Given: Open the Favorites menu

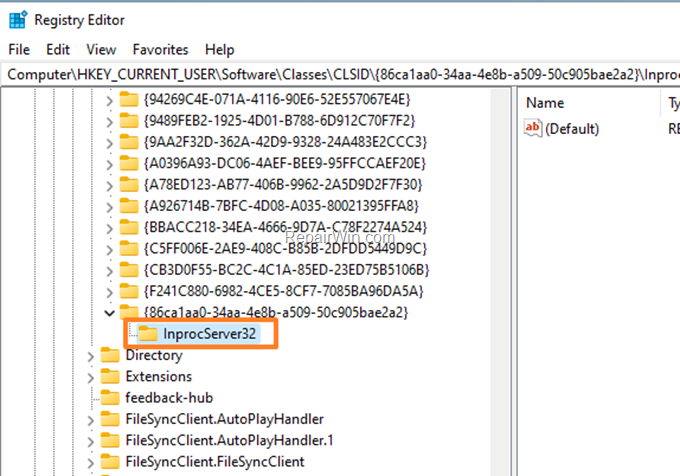Looking at the screenshot, I should [160, 49].
